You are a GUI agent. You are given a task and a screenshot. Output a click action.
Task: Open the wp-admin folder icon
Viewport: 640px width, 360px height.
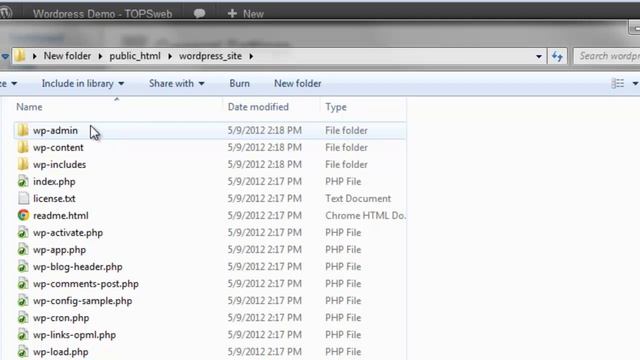(23, 130)
